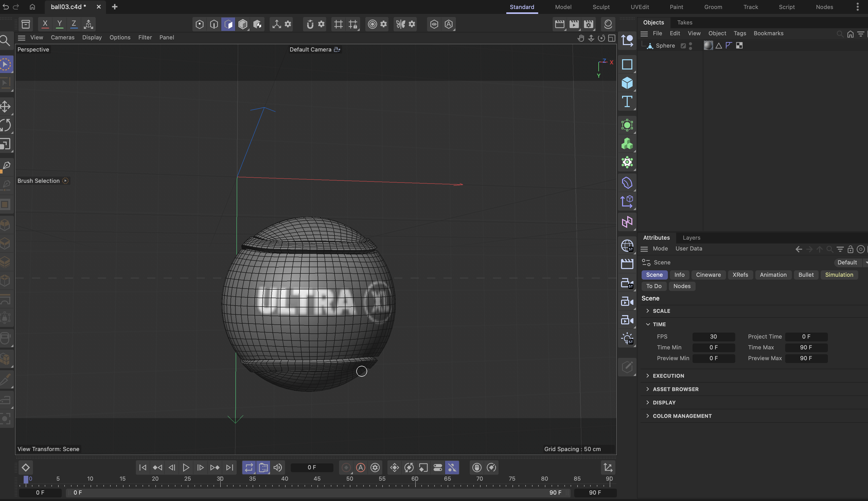Select the Rotate tool in left toolbar
Screen dimensions: 868x501
tap(5, 125)
